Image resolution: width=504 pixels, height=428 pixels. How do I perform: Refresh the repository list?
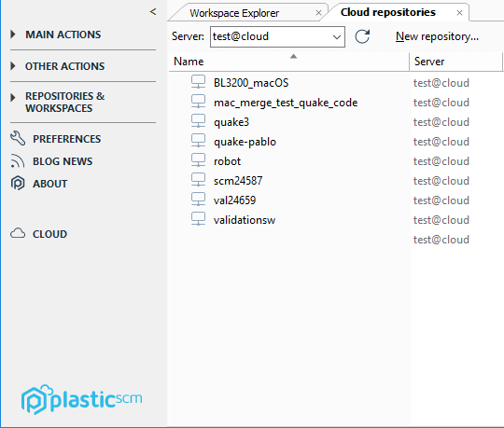click(x=362, y=36)
